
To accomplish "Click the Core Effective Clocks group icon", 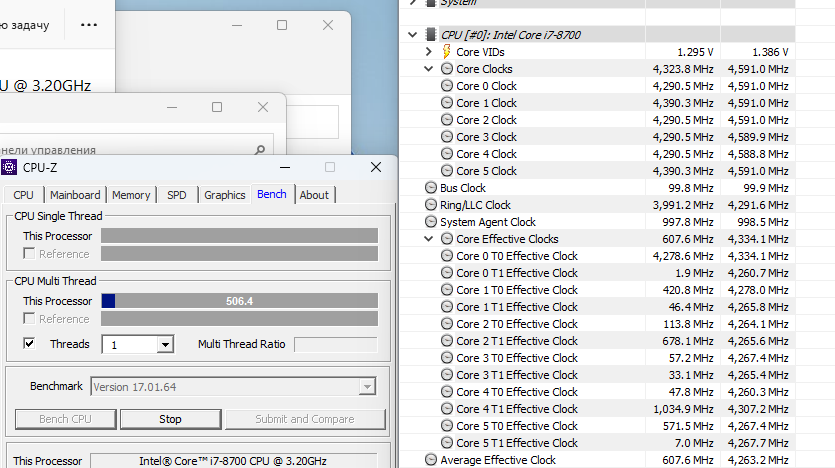I will pos(447,239).
